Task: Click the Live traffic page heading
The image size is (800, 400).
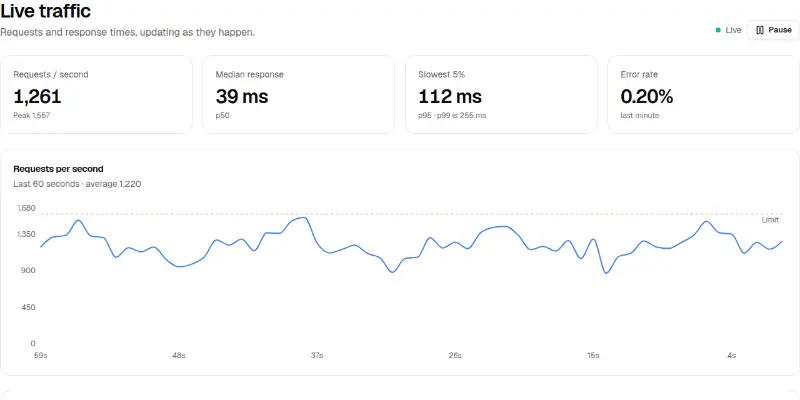Action: click(45, 10)
